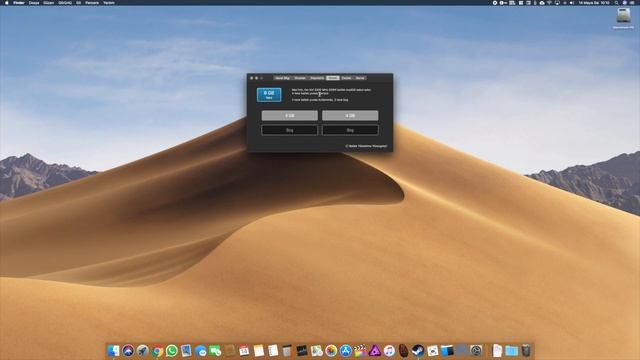Viewport: 640px width, 360px height.
Task: Select the left 4 GB memory slot
Action: [290, 116]
